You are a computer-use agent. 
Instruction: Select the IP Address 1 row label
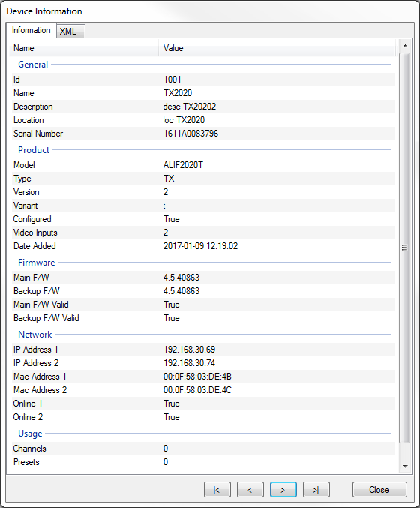tap(35, 350)
